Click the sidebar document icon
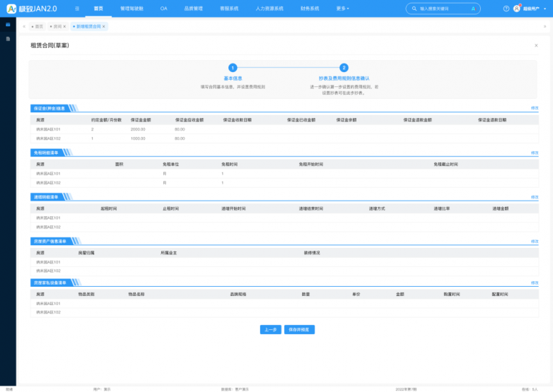The image size is (553, 392). [8, 38]
